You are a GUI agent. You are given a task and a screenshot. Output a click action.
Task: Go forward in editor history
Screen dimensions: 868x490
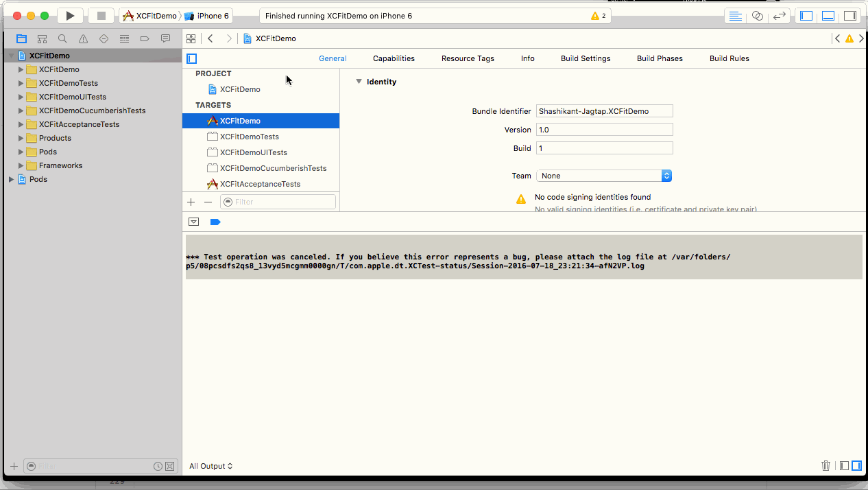click(229, 38)
